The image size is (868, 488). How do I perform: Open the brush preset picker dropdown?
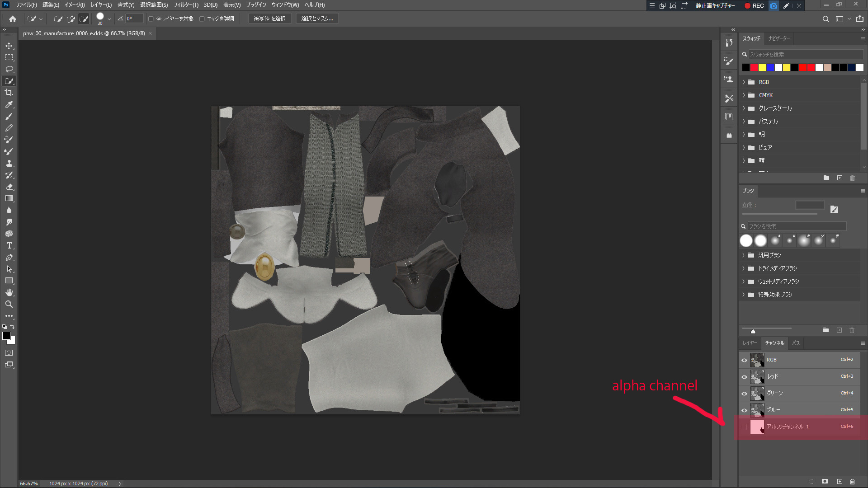point(109,19)
